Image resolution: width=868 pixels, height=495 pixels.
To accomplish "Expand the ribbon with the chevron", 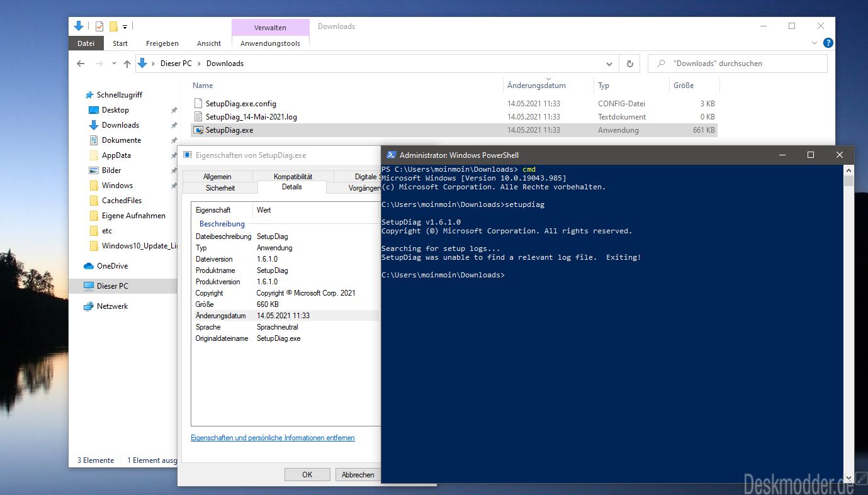I will tap(814, 43).
